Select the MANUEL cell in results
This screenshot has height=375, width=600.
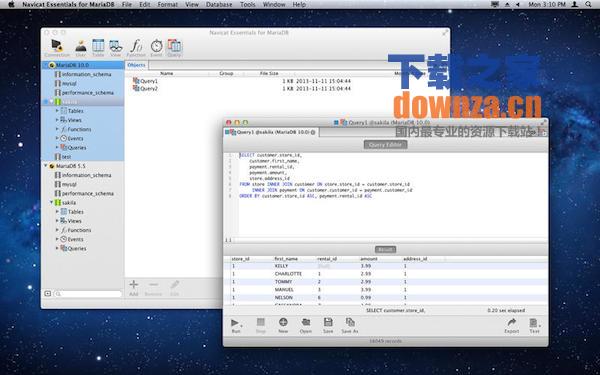[x=284, y=290]
